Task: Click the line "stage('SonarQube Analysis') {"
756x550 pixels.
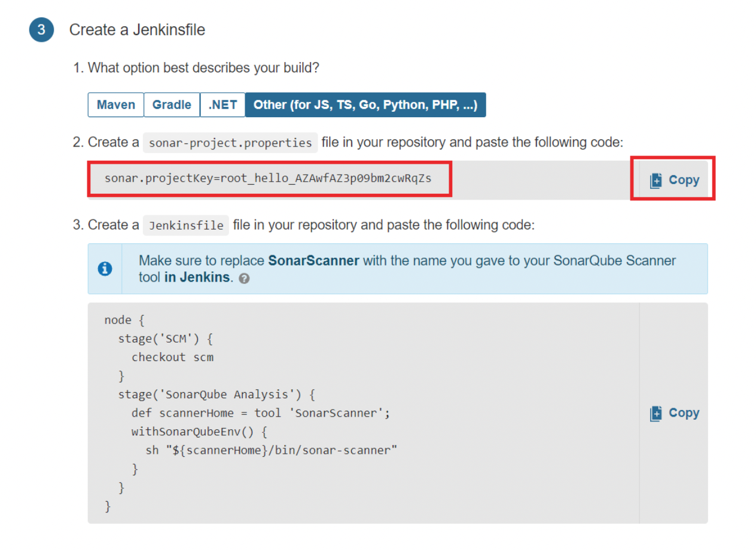Action: coord(217,395)
